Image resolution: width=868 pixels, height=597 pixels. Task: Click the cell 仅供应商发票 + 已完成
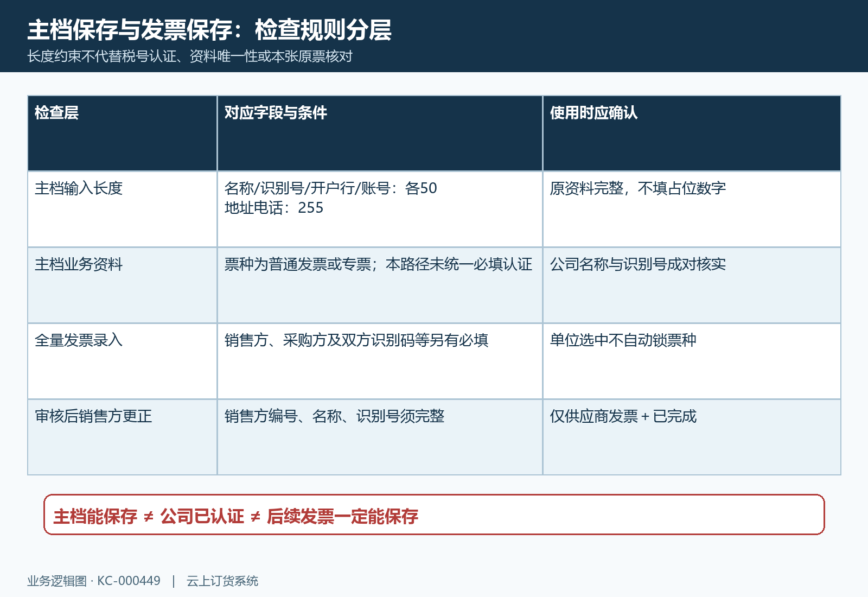click(x=692, y=437)
